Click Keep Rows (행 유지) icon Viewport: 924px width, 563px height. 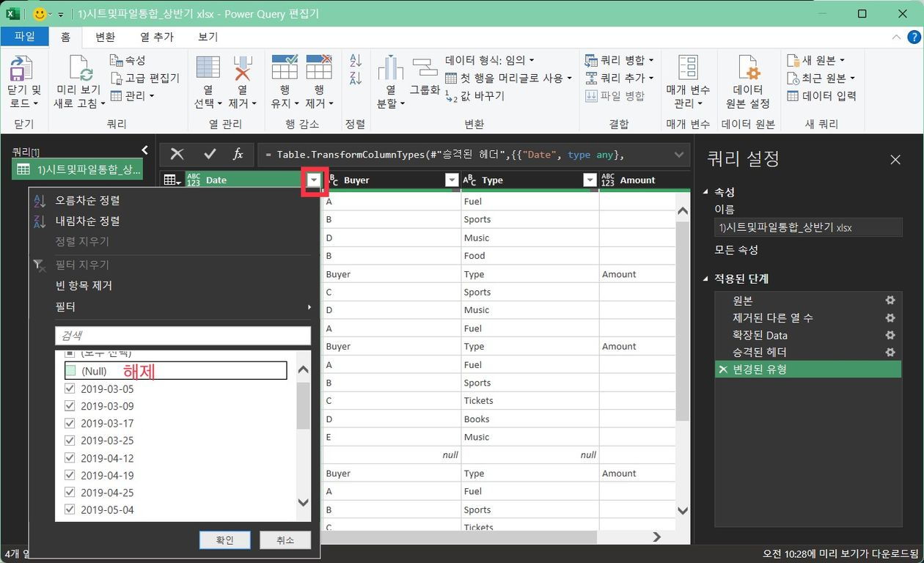pyautogui.click(x=284, y=67)
